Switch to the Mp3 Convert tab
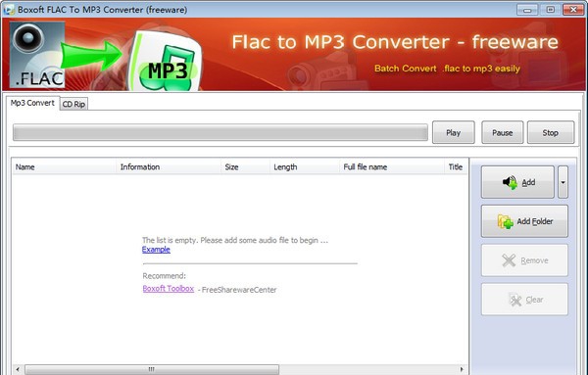 tap(32, 103)
